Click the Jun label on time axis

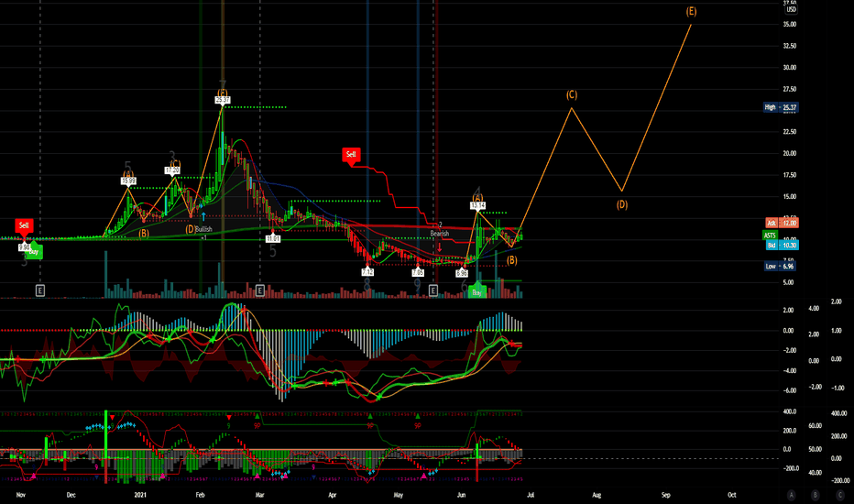461,495
